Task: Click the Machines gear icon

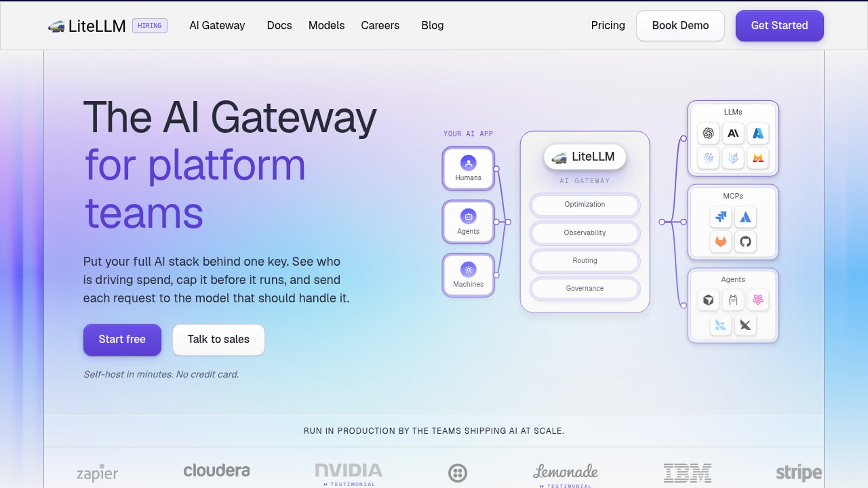Action: pyautogui.click(x=468, y=270)
